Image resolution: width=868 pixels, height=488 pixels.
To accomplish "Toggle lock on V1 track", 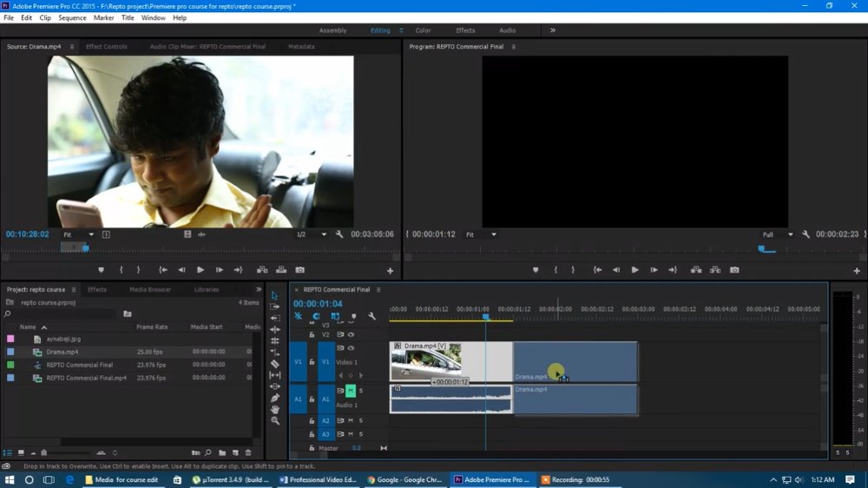I will [312, 362].
